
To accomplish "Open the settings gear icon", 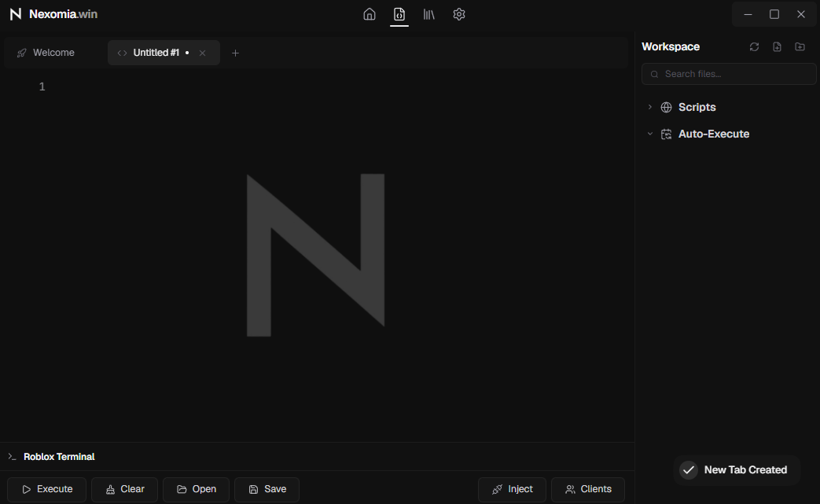I will 458,14.
